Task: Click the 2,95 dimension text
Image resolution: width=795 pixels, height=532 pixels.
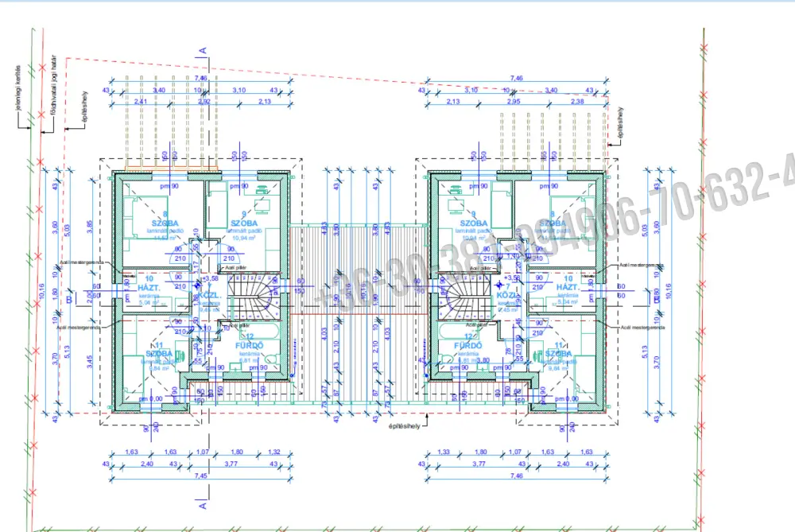Action: (513, 102)
